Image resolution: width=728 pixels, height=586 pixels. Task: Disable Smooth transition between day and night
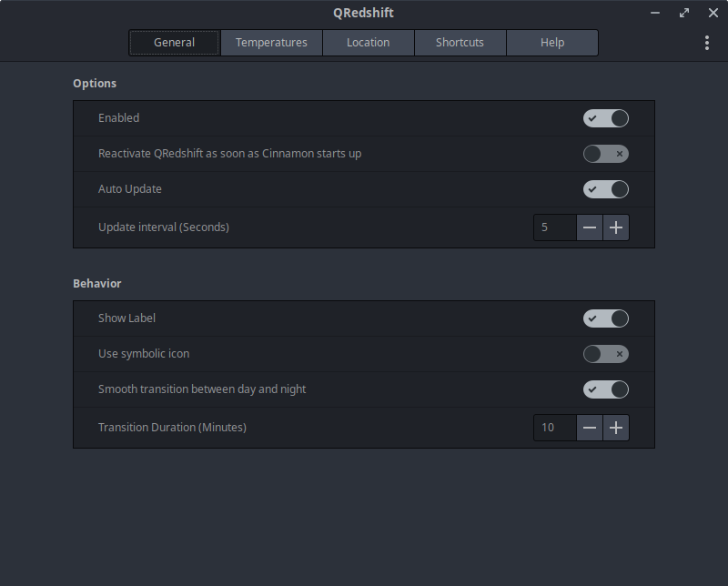[606, 389]
